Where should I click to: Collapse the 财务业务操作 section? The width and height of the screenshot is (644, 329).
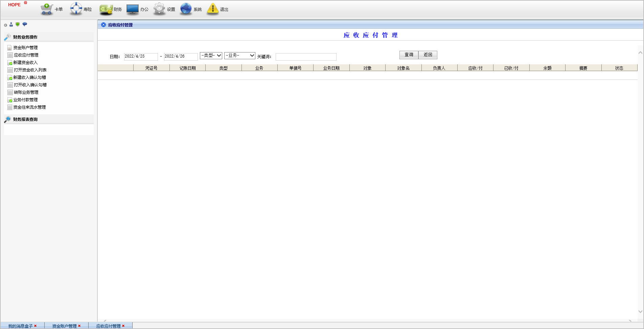click(x=25, y=37)
